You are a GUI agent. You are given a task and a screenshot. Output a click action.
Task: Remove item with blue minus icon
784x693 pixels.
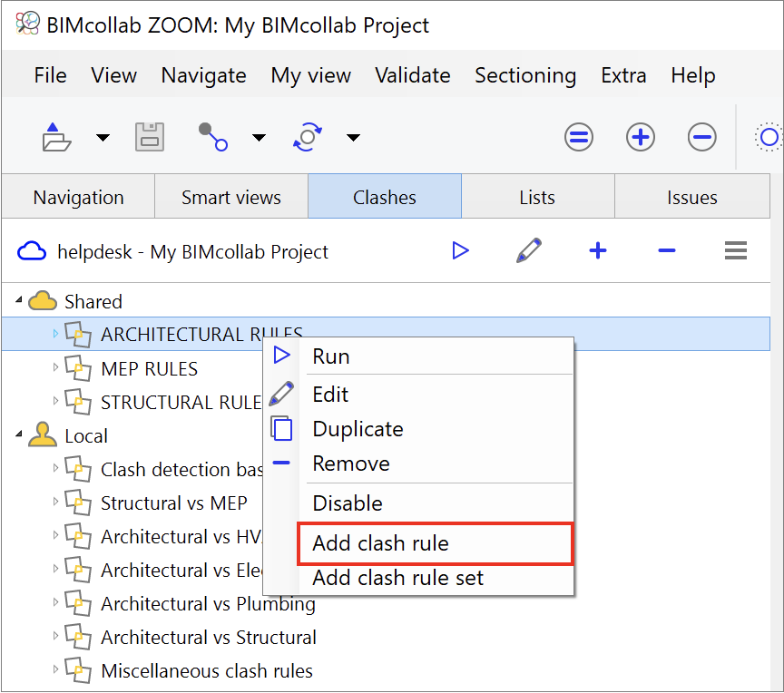click(667, 251)
